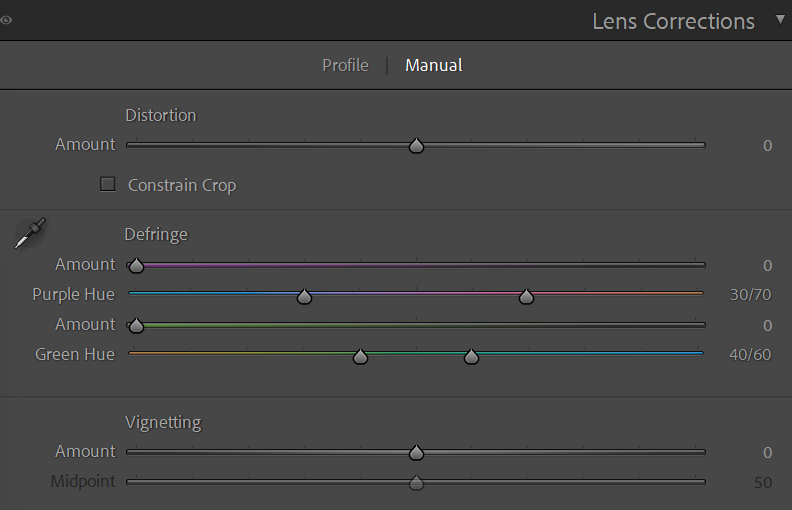Screen dimensions: 792x510
Task: Click the green Defringe Amount slider handle
Action: click(x=136, y=326)
